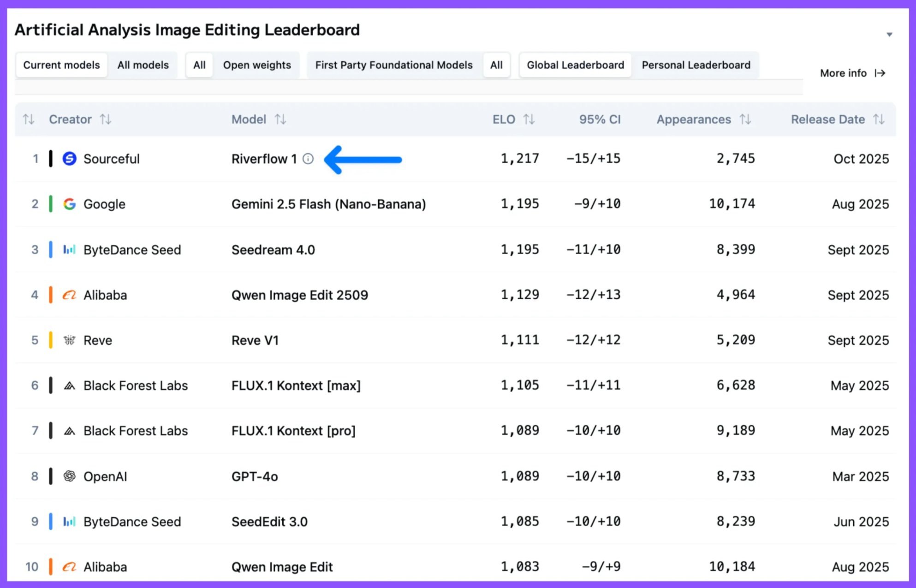The height and width of the screenshot is (588, 916).
Task: Switch to the All models toggle
Action: point(143,65)
